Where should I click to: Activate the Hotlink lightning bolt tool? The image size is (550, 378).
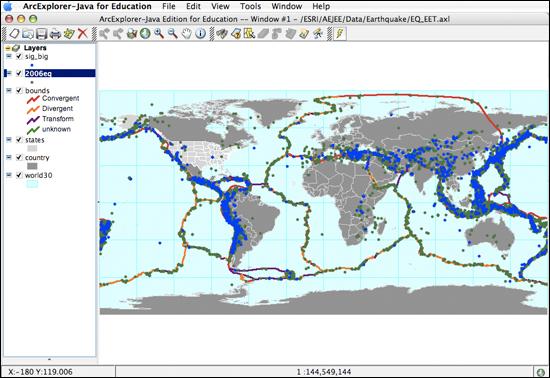(x=340, y=34)
